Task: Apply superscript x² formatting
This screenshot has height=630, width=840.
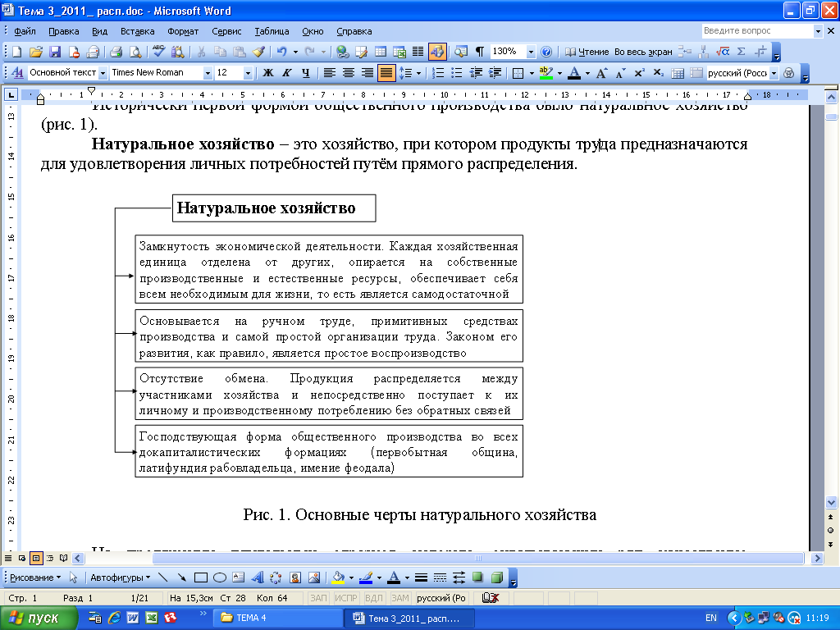Action: [639, 73]
